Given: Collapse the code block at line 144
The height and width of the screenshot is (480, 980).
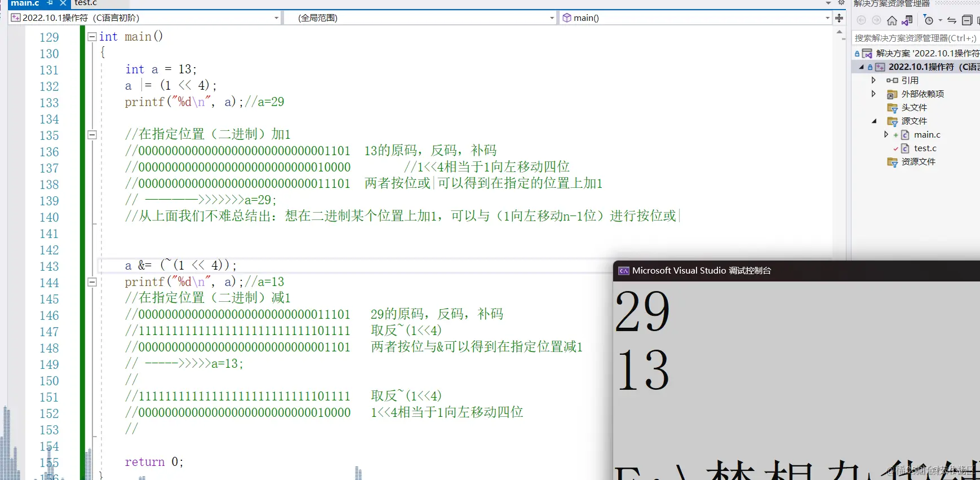Looking at the screenshot, I should point(92,282).
